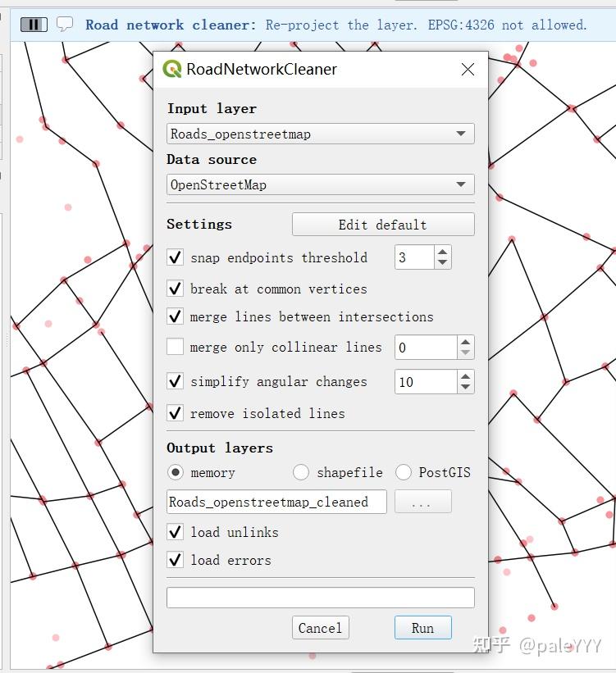
Task: Decrease simplify angular changes value
Action: click(465, 387)
